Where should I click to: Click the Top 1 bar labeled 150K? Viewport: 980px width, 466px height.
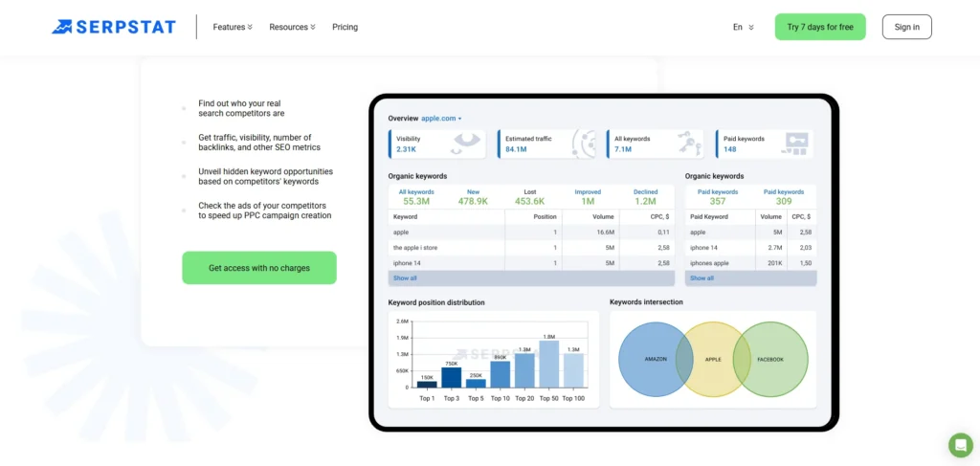[x=427, y=384]
